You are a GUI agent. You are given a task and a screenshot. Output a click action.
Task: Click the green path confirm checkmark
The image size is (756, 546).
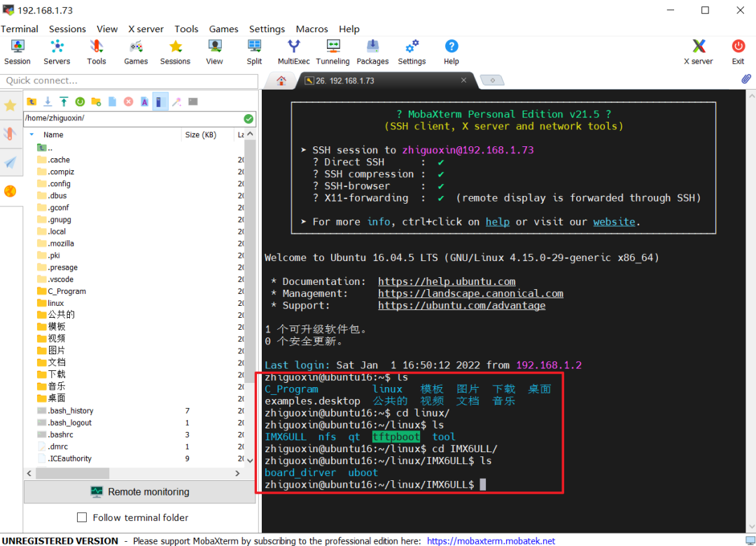pos(248,119)
